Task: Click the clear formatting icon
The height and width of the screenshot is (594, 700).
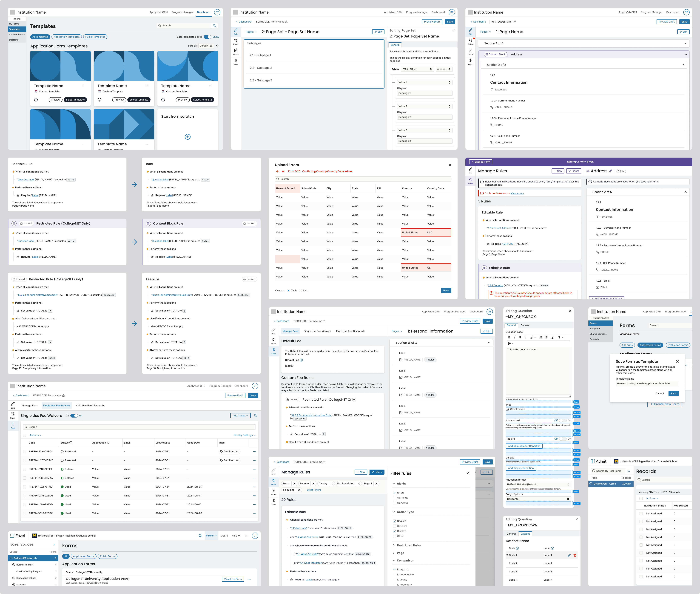Action: coord(553,337)
